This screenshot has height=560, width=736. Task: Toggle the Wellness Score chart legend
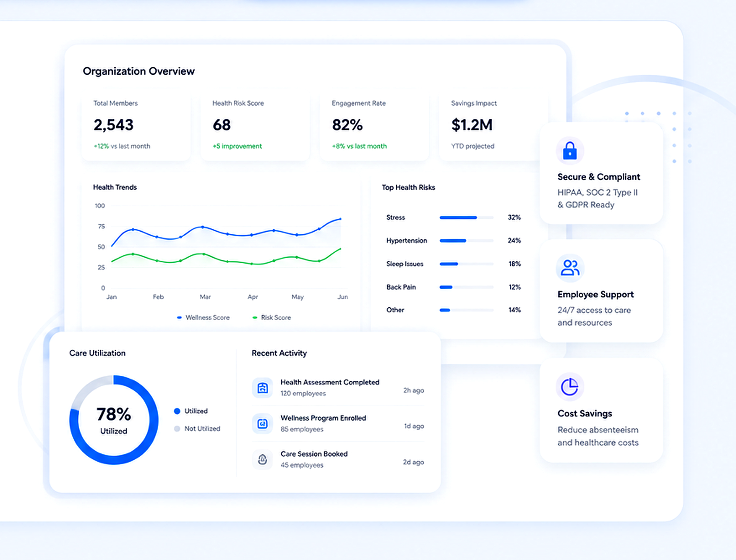[x=204, y=318]
